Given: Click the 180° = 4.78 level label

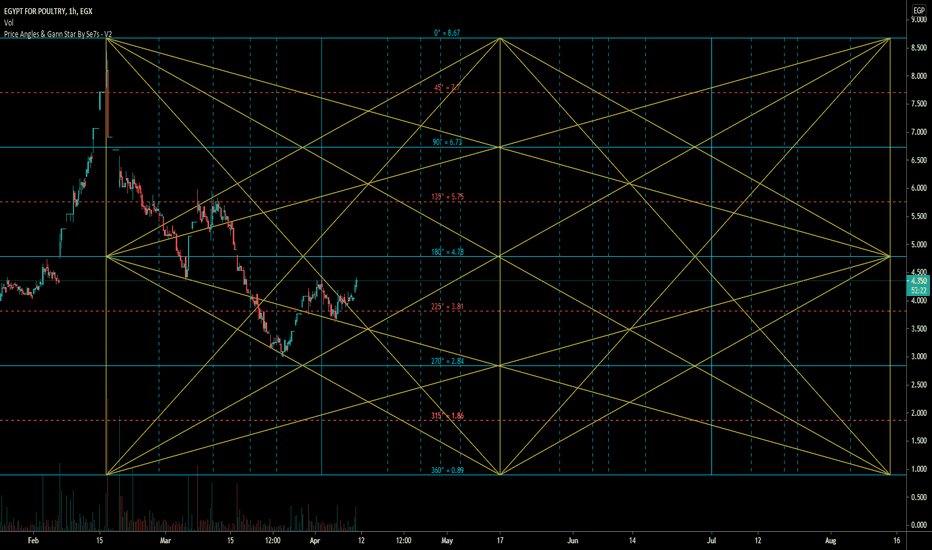Looking at the screenshot, I should click(x=447, y=252).
